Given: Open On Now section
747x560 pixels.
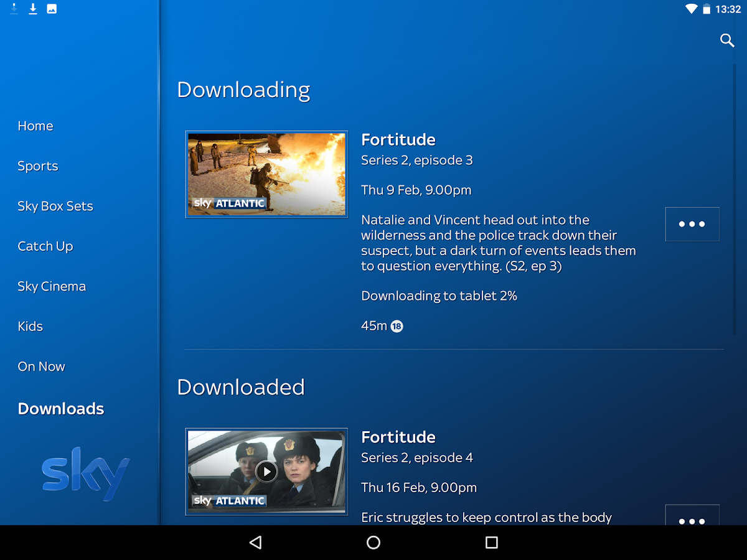Looking at the screenshot, I should pyautogui.click(x=42, y=366).
